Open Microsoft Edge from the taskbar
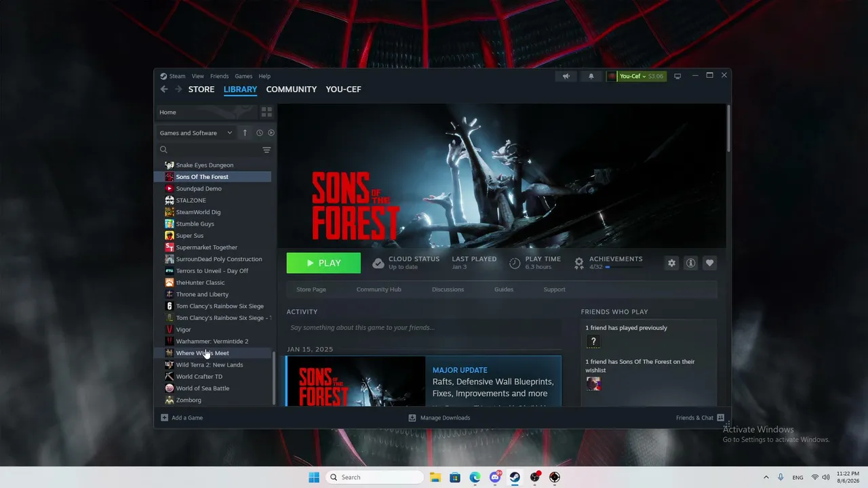The image size is (868, 488). (x=475, y=477)
